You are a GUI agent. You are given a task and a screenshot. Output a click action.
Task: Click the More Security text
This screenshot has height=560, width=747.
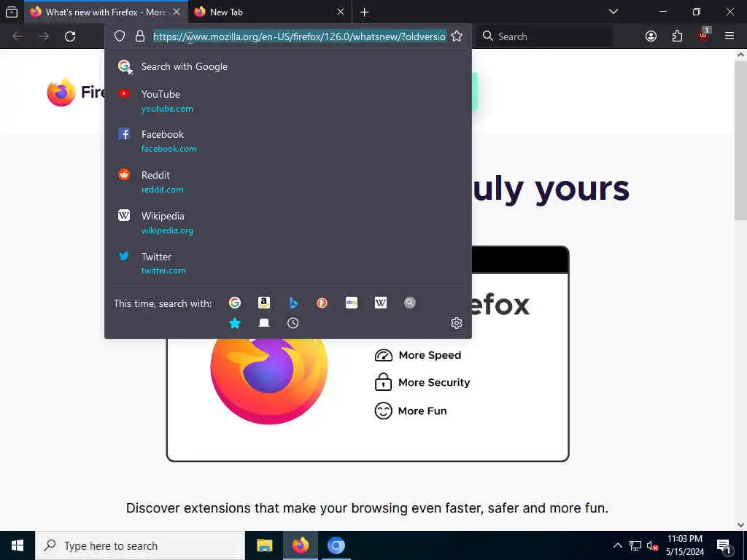click(434, 382)
